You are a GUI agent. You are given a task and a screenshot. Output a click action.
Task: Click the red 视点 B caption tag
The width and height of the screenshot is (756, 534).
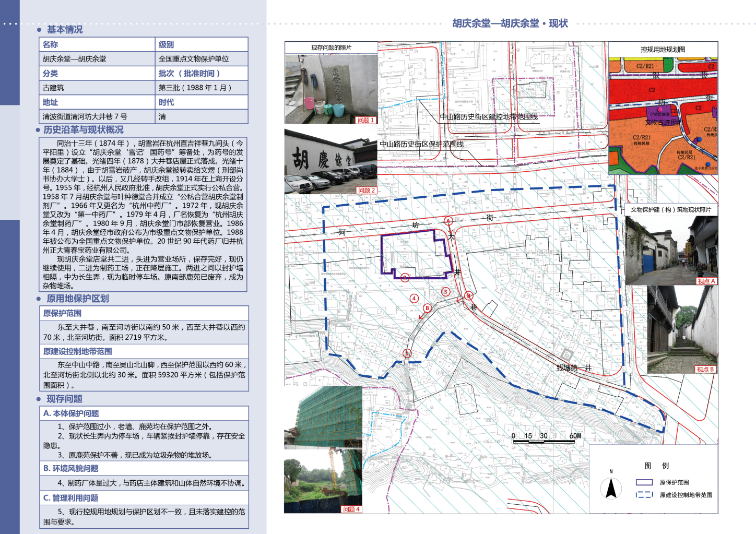pyautogui.click(x=705, y=369)
